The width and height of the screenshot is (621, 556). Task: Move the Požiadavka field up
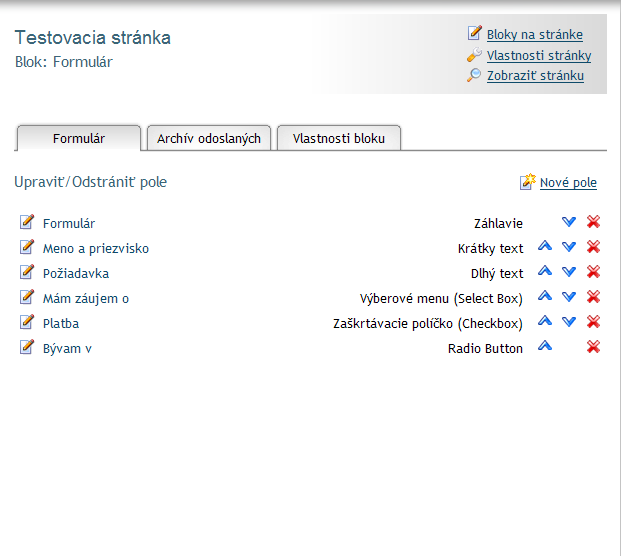tap(545, 271)
